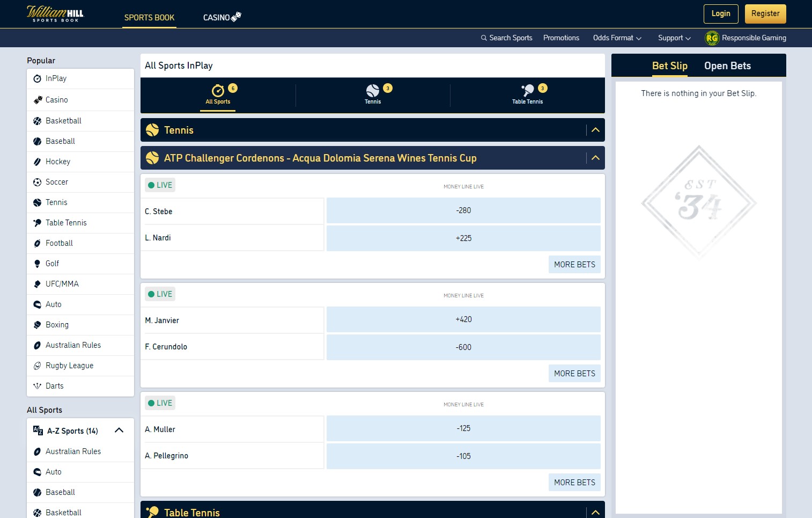Screen dimensions: 812x518
Task: Click the Auto helmet icon in Popular list
Action: [x=37, y=305]
